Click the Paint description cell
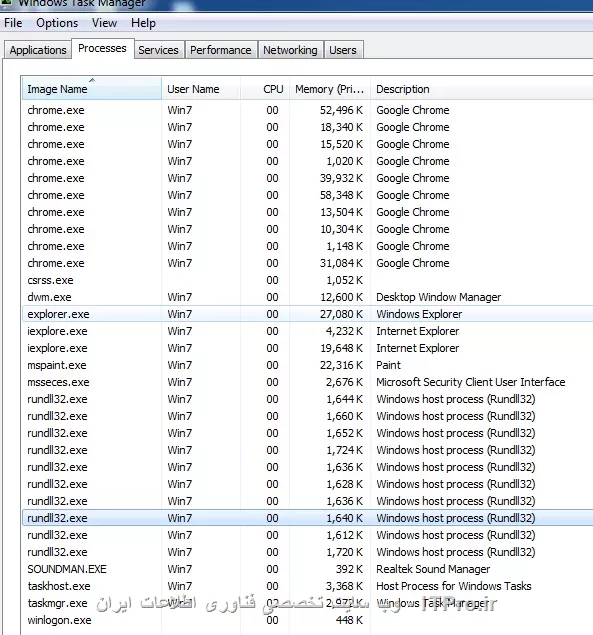Screen dimensions: 593x635 coord(388,365)
